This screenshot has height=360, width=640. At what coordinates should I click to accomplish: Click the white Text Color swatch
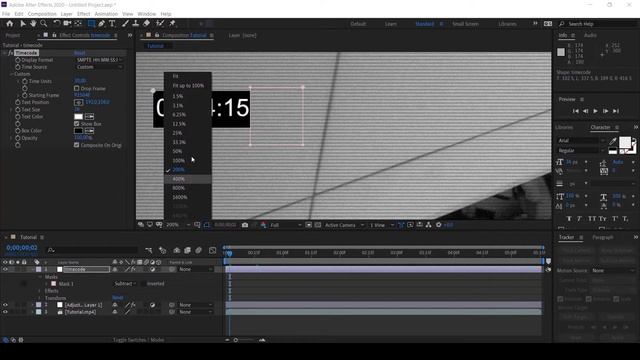coord(78,117)
